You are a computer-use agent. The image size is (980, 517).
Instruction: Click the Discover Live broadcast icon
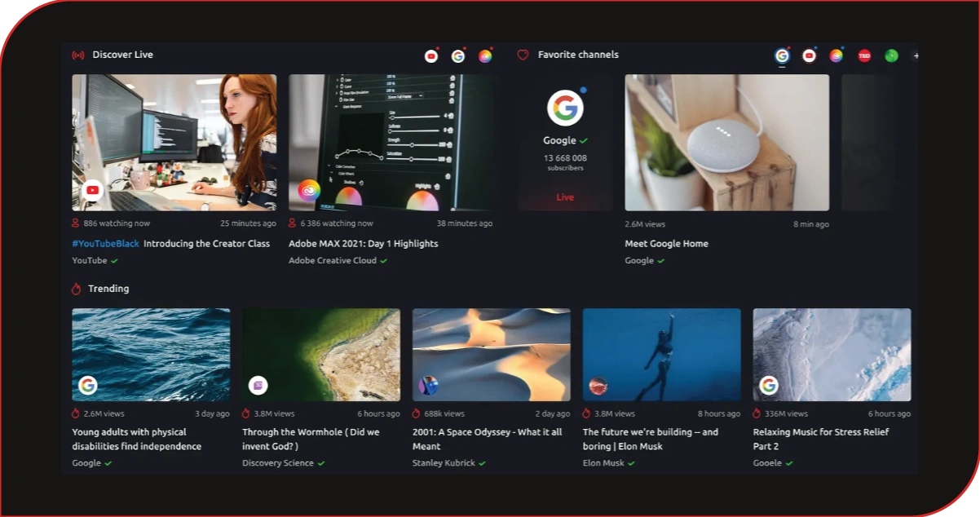[78, 55]
